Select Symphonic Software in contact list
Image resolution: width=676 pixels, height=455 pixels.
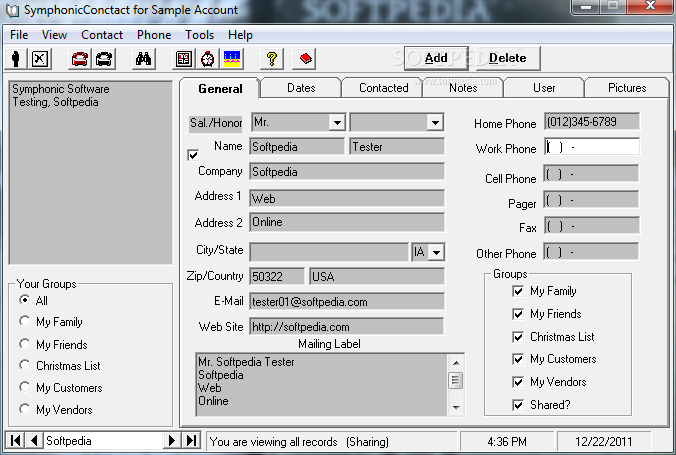click(61, 89)
